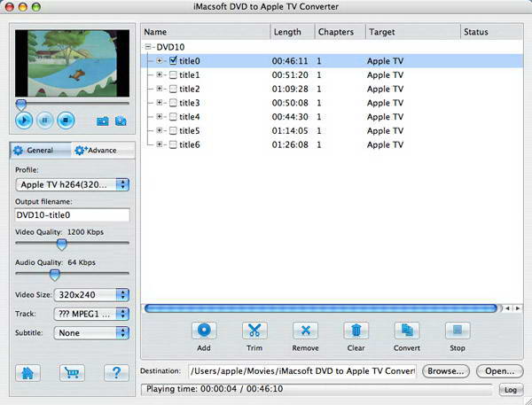Enable the title6 checkbox
The image size is (532, 405).
coord(173,144)
